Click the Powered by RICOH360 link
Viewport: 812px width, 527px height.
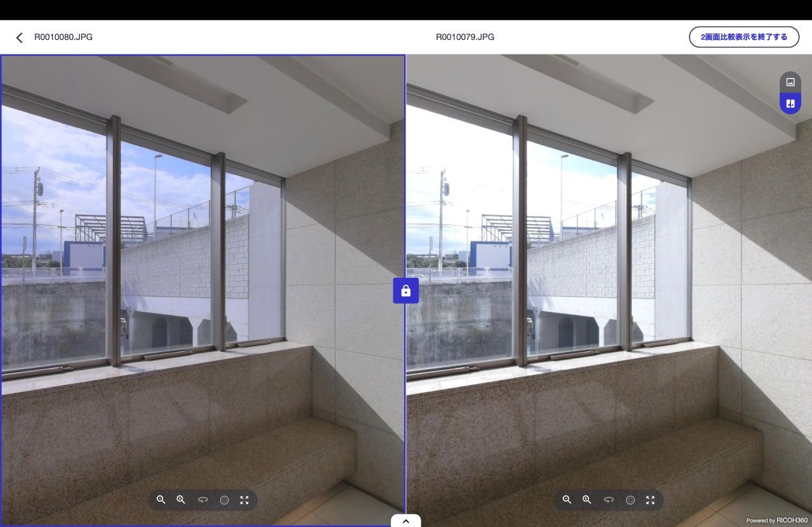(x=776, y=520)
